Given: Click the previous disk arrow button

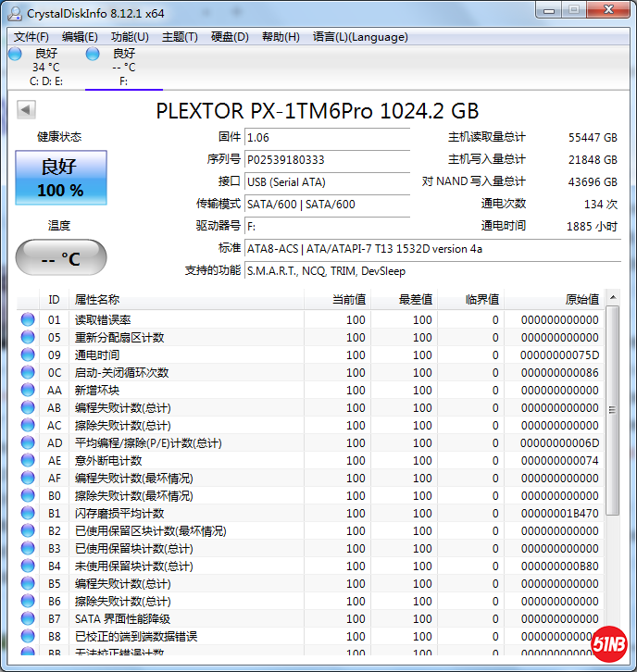Looking at the screenshot, I should coord(26,110).
